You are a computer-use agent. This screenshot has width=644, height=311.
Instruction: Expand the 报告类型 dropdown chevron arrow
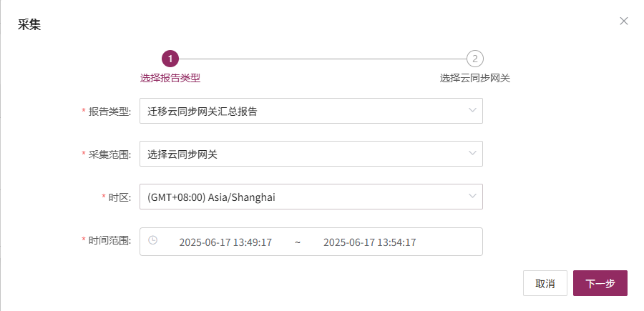(472, 110)
